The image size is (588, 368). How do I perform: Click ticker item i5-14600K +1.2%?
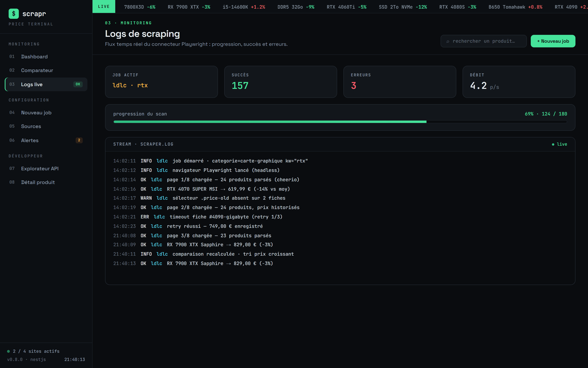[244, 7]
